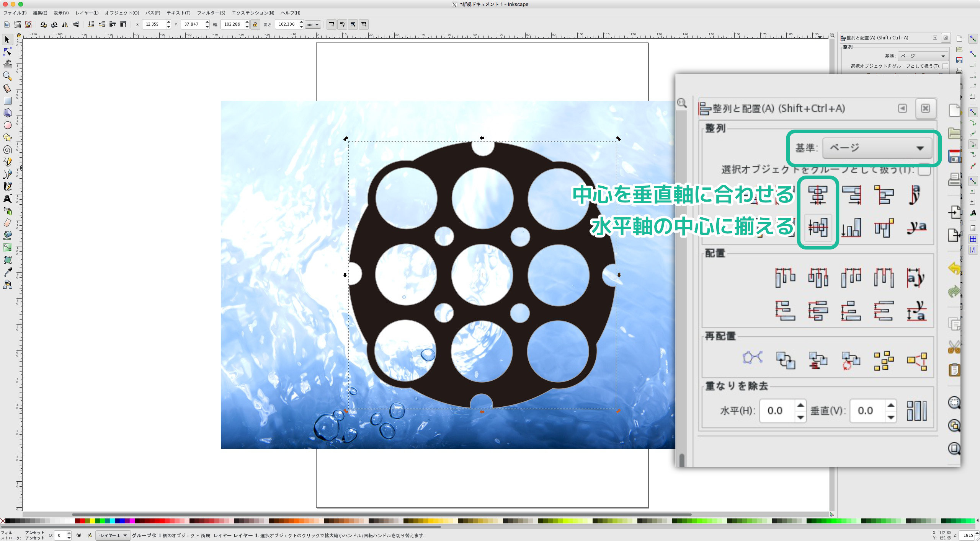Image resolution: width=980 pixels, height=541 pixels.
Task: Click the fill アンセット indicator
Action: [34, 533]
